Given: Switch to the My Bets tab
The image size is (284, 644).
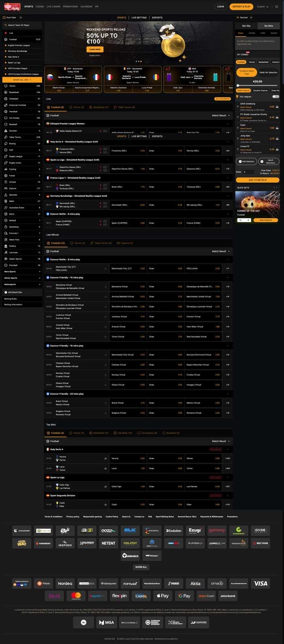Looking at the screenshot, I should pos(269,26).
